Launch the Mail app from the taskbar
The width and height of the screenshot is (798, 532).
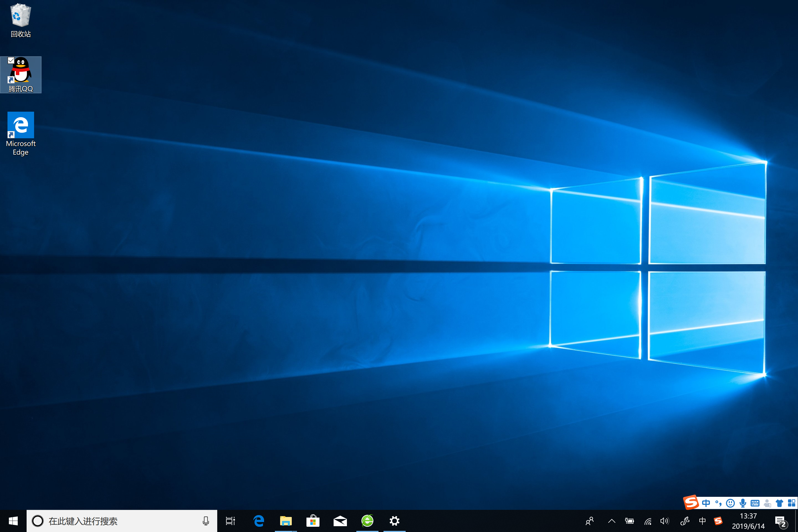coord(340,521)
